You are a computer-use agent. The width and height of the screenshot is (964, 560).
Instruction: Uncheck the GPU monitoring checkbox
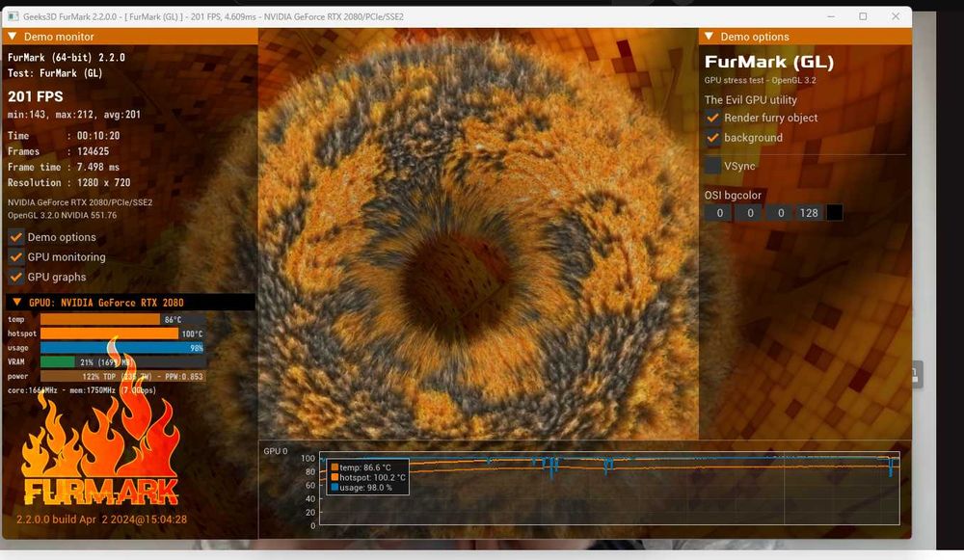16,257
